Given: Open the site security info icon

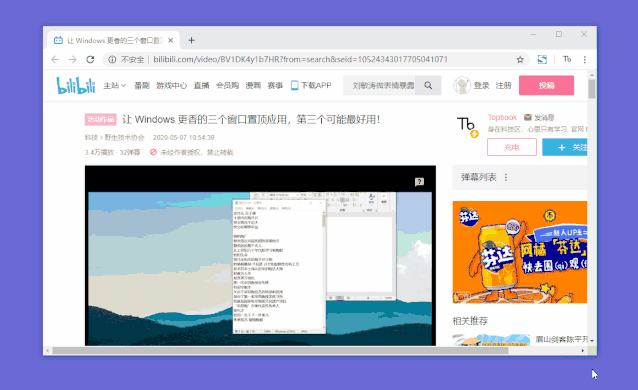Looking at the screenshot, I should point(112,59).
